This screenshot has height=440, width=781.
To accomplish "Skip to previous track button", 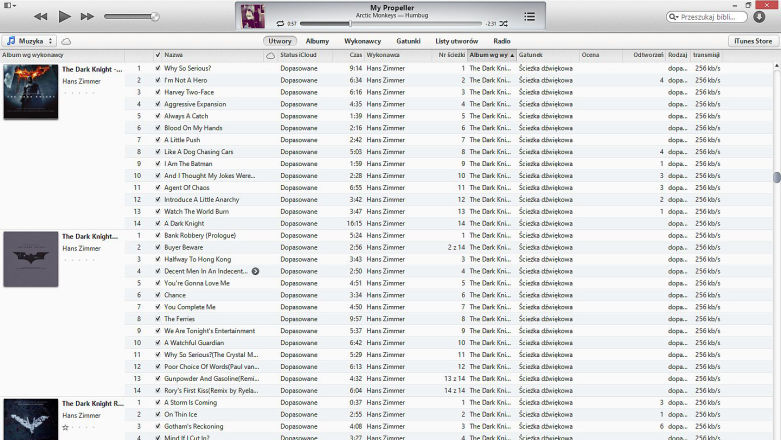I will [40, 16].
